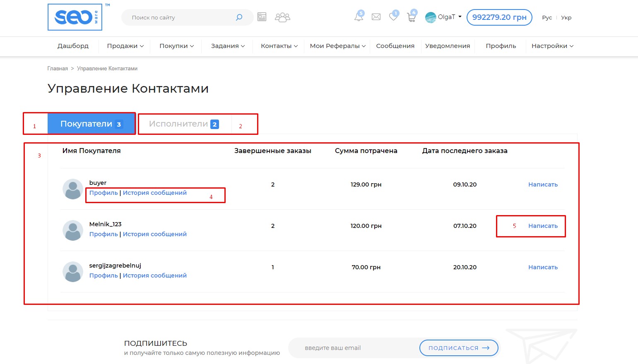Screen dimensions: 638x364
Task: Expand the Настройки menu
Action: 552,46
